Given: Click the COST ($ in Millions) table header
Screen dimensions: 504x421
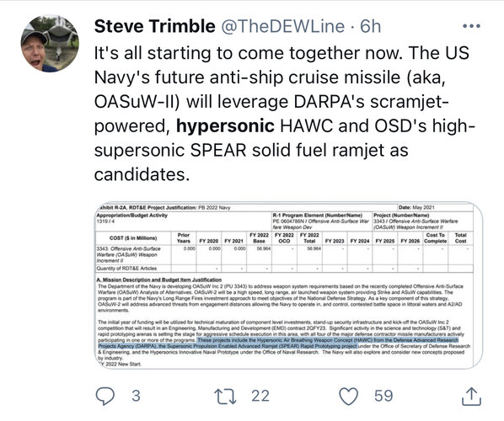Looking at the screenshot, I should coord(133,238).
